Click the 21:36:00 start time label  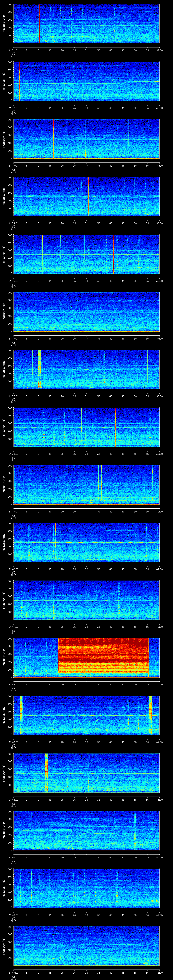click(x=13, y=339)
